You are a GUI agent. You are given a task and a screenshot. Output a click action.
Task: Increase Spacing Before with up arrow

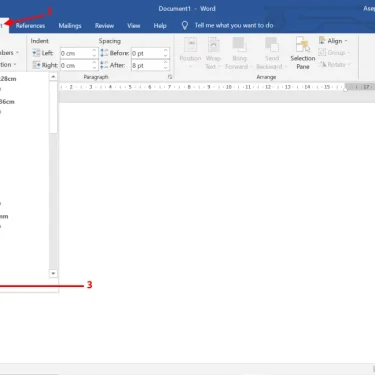tap(166, 50)
